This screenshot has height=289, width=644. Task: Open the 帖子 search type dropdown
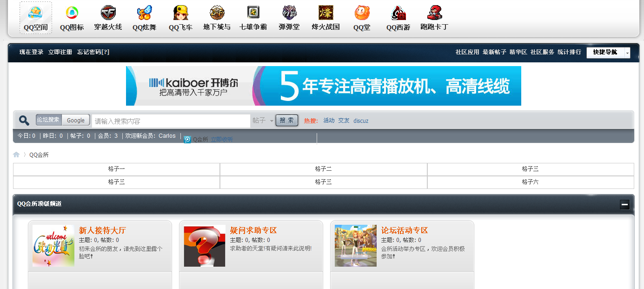click(263, 121)
